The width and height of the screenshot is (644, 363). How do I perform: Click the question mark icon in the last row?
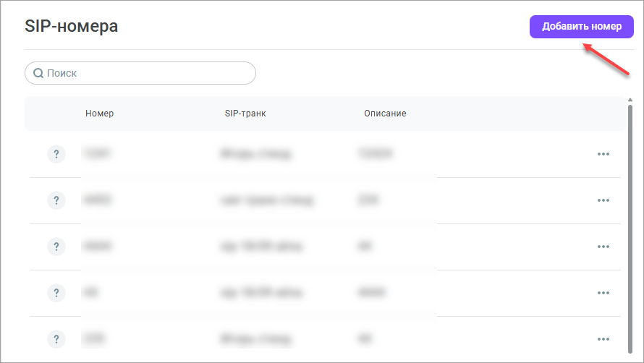(x=56, y=339)
